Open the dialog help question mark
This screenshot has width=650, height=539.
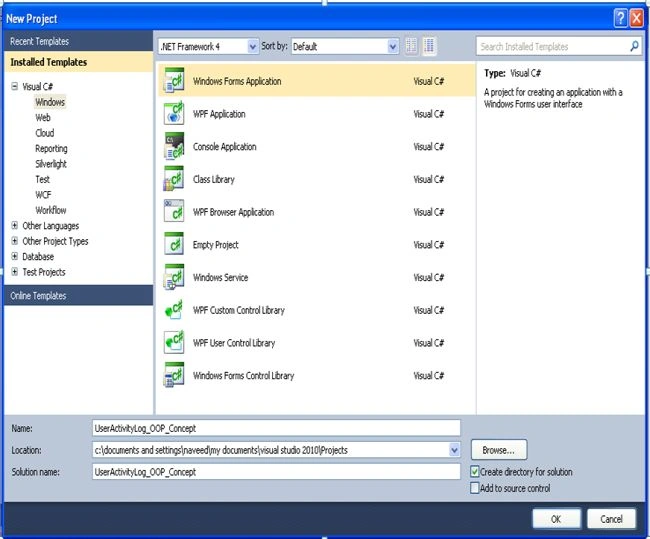[x=620, y=18]
